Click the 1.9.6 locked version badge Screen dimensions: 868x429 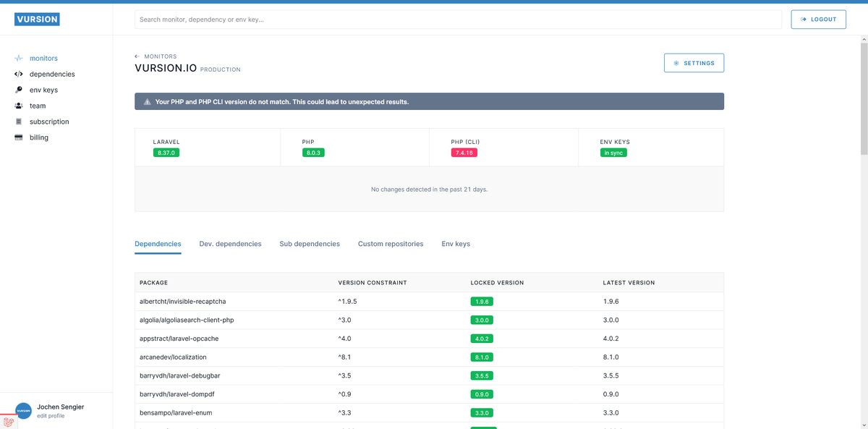(x=483, y=301)
